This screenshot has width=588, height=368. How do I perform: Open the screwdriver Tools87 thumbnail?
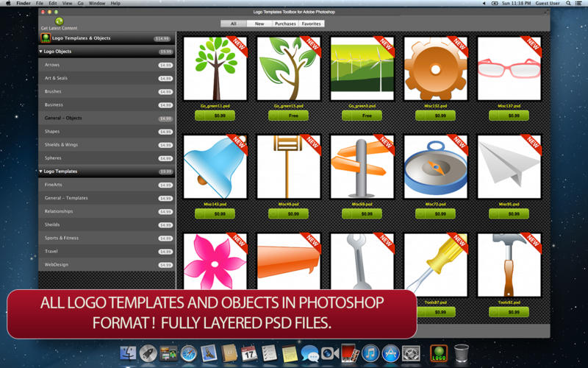coord(435,265)
